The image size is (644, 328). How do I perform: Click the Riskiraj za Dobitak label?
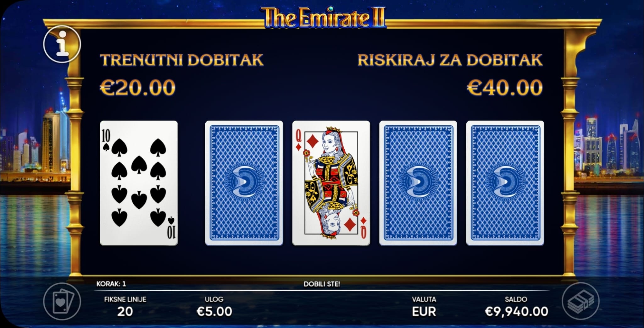pos(450,60)
